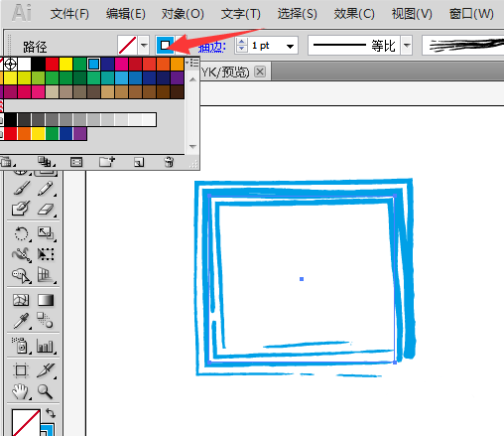This screenshot has width=504, height=436.
Task: Delete swatch using the trash icon
Action: coord(169,162)
